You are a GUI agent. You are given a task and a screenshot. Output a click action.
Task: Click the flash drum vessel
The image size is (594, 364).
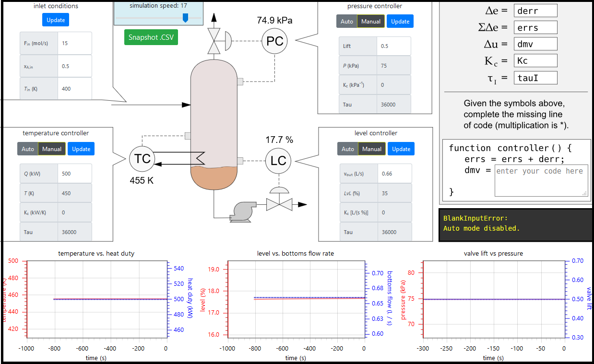click(214, 125)
